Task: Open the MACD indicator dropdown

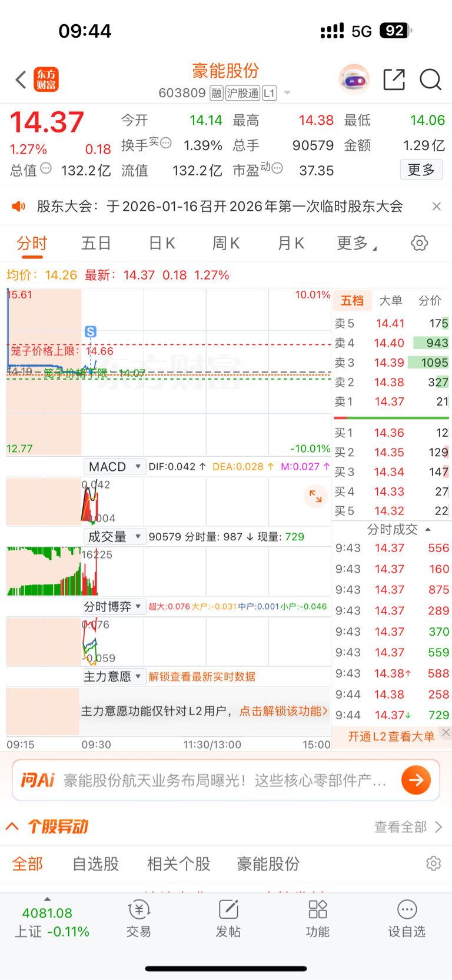Action: click(x=114, y=467)
